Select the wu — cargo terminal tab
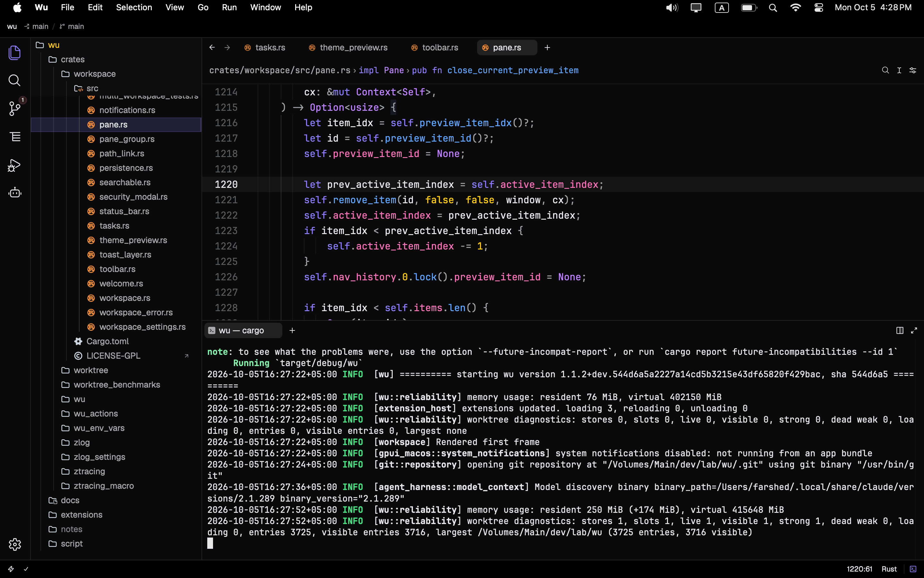The image size is (924, 578). pyautogui.click(x=243, y=330)
